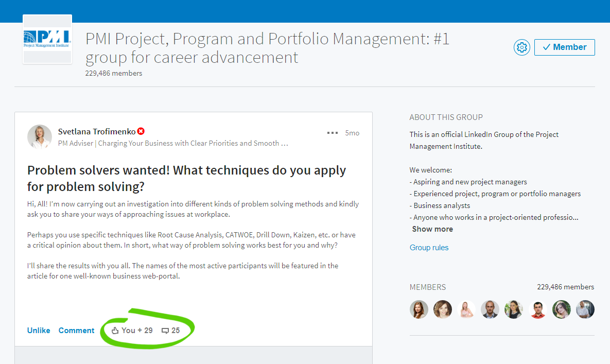Screen dimensions: 610x364
Task: Click the ABOUT THIS GROUP heading
Action: pos(446,117)
